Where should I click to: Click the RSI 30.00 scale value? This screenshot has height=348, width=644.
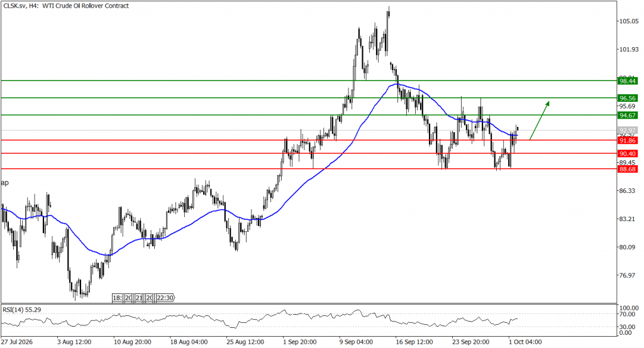click(x=628, y=327)
